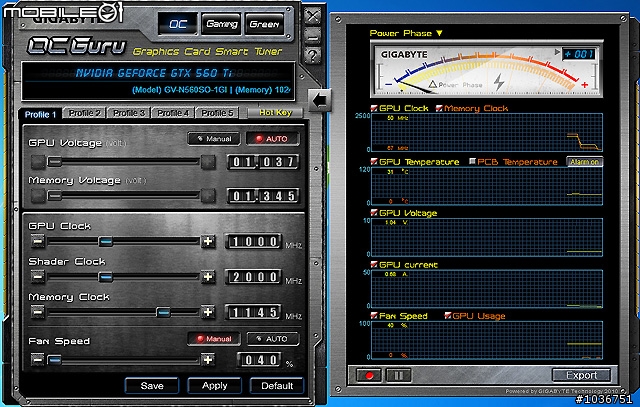Switch to Profile 3 tab
This screenshot has height=407, width=640.
129,113
